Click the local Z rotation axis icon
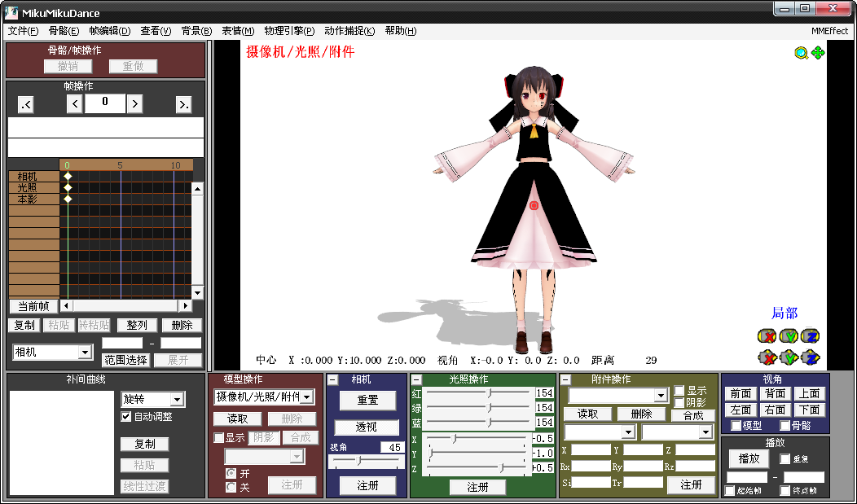 (811, 335)
